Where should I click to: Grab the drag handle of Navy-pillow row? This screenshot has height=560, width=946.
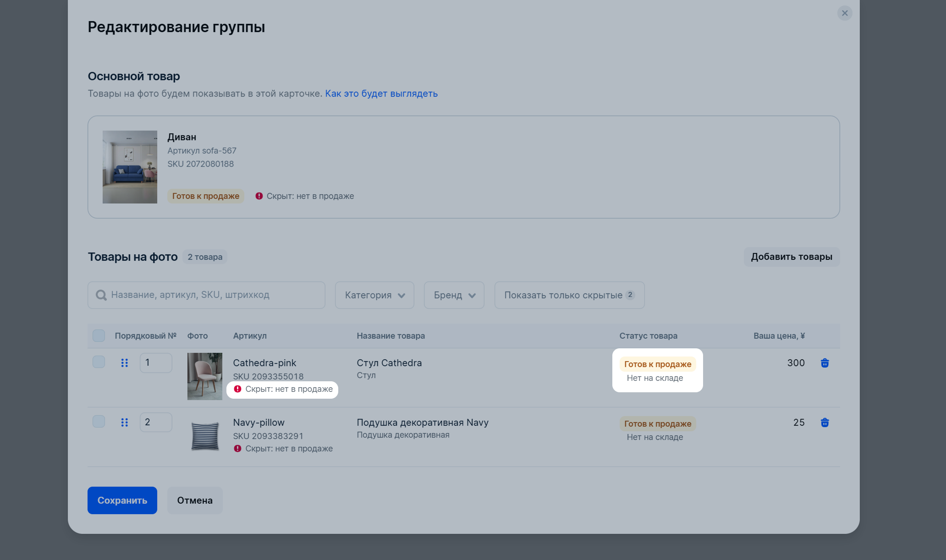[124, 423]
